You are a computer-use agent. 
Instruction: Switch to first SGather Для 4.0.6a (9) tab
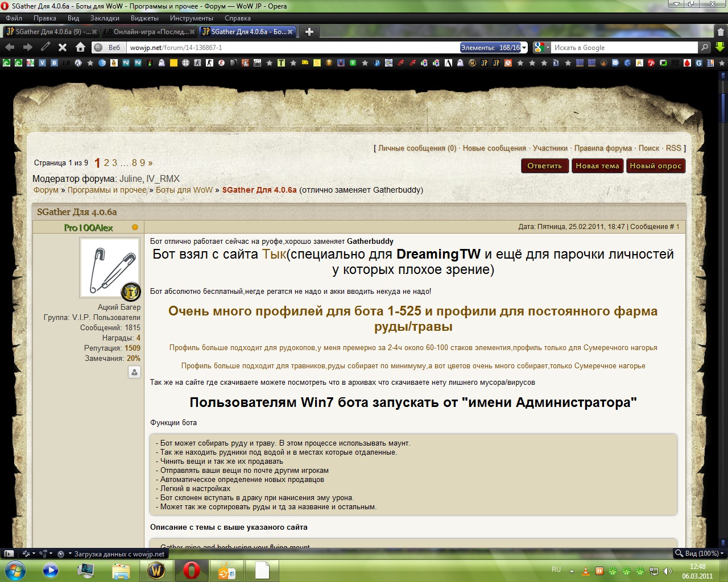point(51,32)
